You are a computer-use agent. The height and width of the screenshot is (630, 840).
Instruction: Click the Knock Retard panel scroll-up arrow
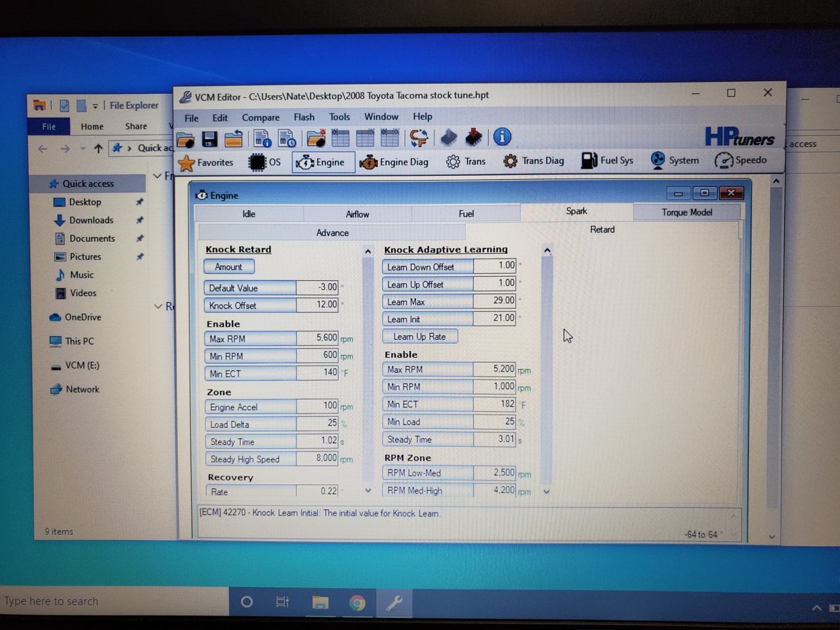[368, 251]
